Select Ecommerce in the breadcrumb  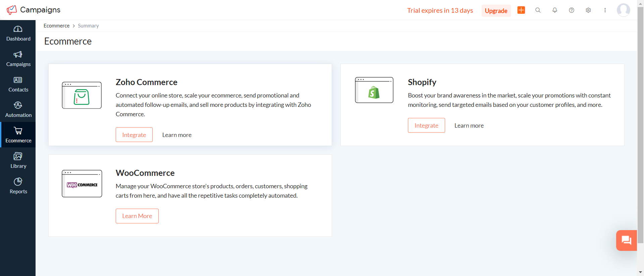tap(56, 26)
